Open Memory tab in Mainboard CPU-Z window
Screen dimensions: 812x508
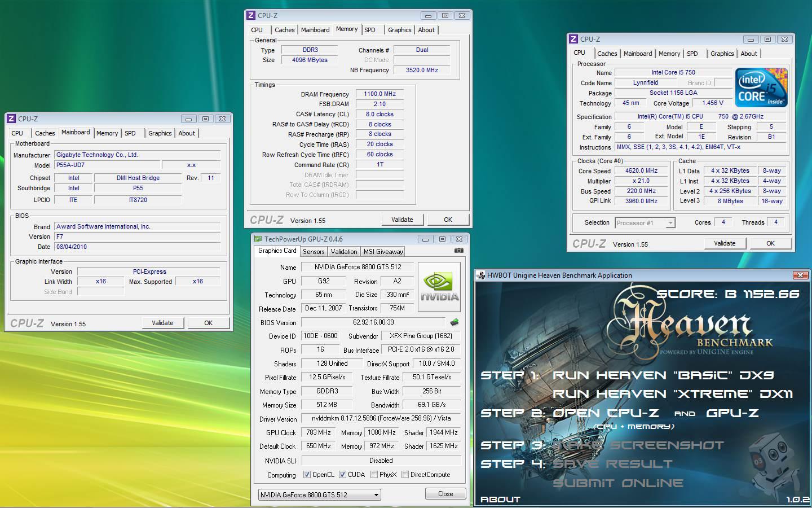click(107, 133)
